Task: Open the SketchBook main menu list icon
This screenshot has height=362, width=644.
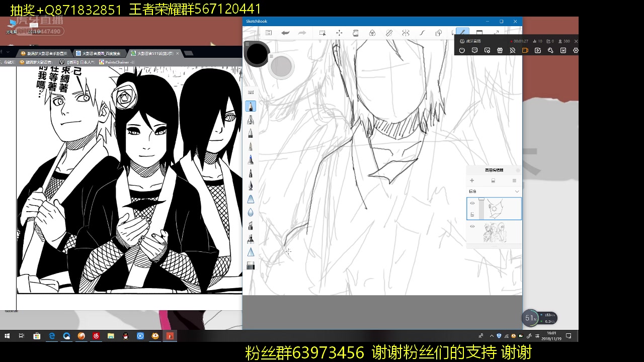Action: [269, 33]
